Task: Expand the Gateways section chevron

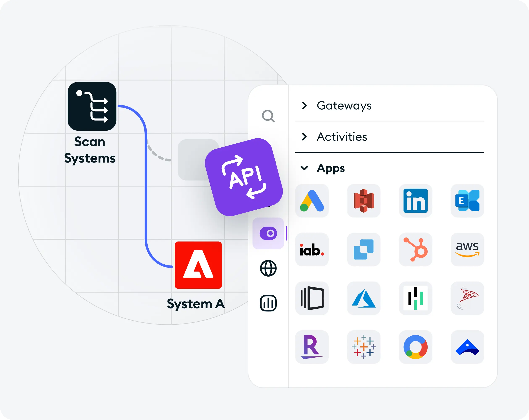Action: click(304, 106)
